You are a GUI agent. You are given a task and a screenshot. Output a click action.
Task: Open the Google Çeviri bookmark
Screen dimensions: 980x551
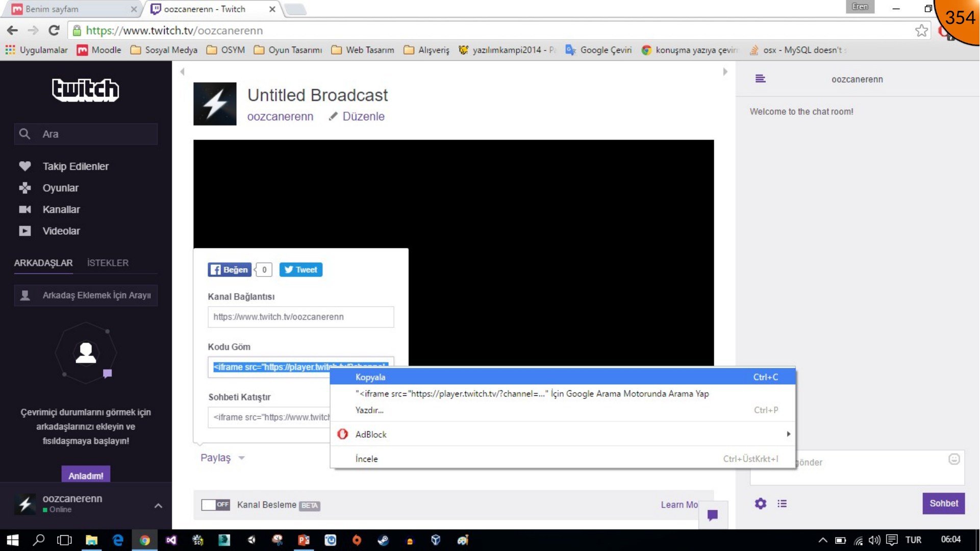coord(598,50)
